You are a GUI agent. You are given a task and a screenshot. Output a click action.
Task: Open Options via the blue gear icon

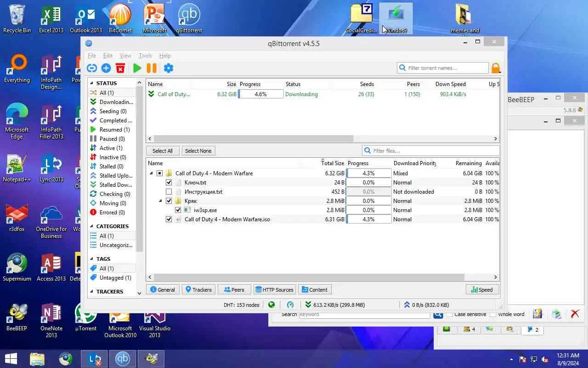point(169,68)
